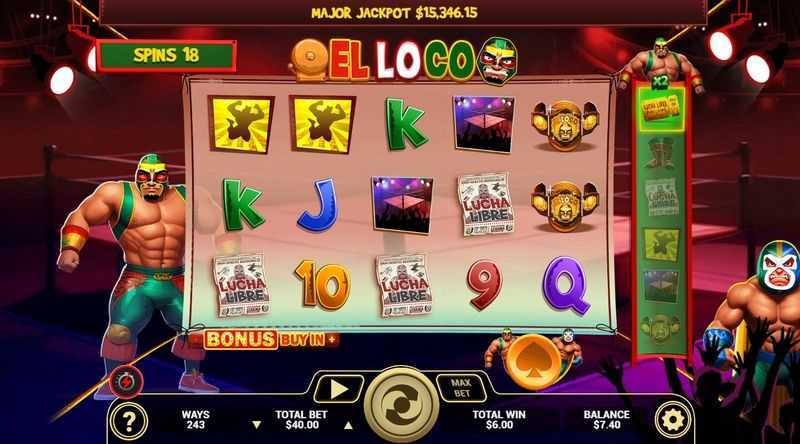Open the help question mark icon
This screenshot has height=444, width=800.
(129, 422)
